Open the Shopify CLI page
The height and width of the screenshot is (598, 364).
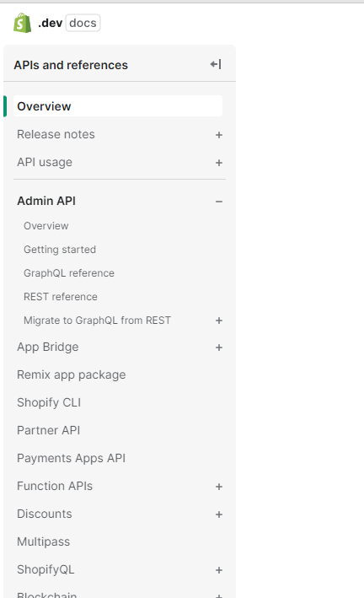click(49, 402)
